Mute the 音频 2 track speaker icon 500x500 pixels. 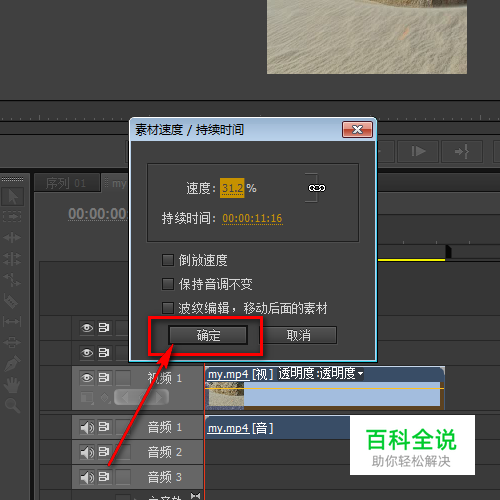coord(87,452)
